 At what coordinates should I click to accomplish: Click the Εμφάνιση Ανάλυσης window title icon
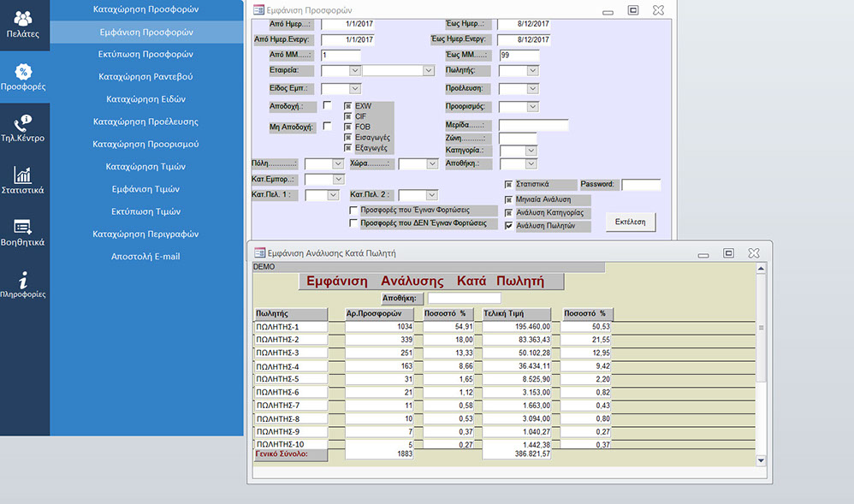point(257,253)
